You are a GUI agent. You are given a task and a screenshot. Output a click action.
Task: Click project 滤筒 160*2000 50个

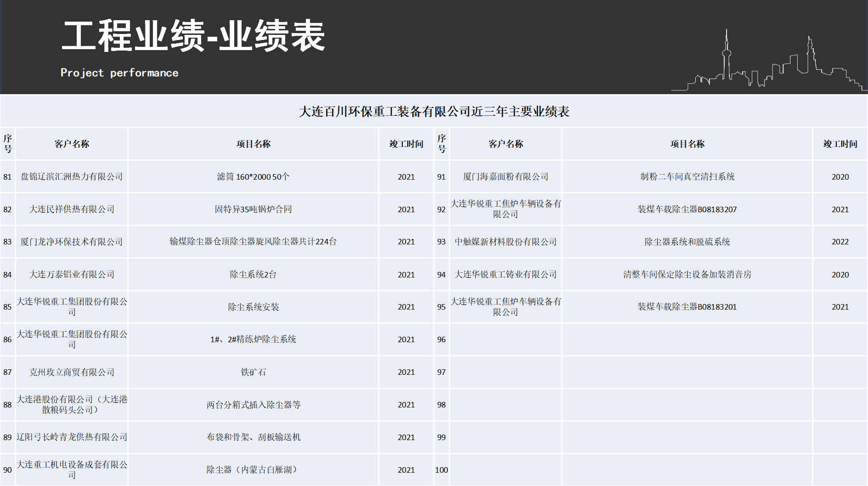click(x=253, y=176)
